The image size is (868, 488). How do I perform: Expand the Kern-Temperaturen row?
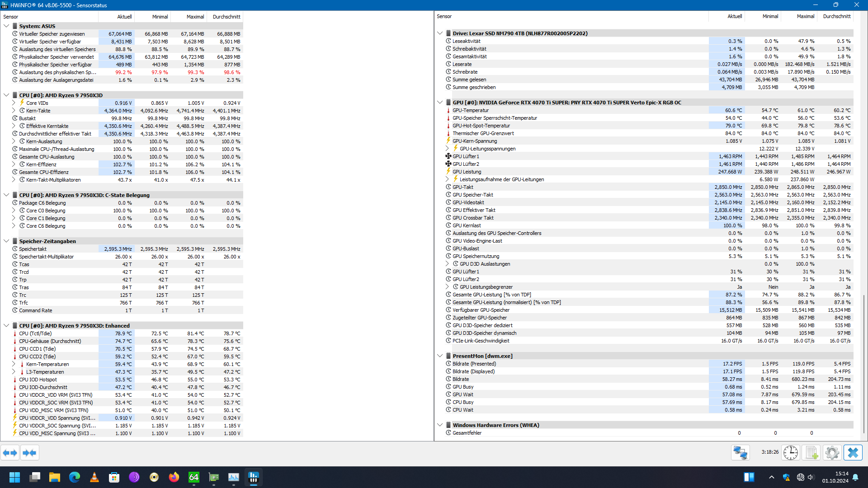pyautogui.click(x=14, y=364)
